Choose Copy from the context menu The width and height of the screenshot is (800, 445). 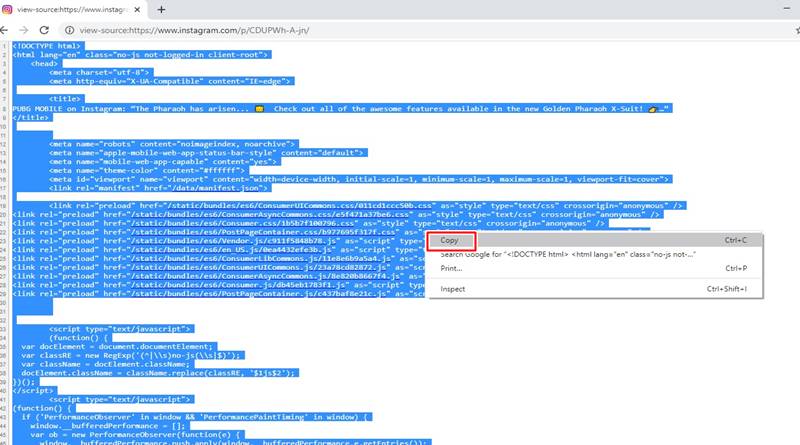[x=449, y=240]
